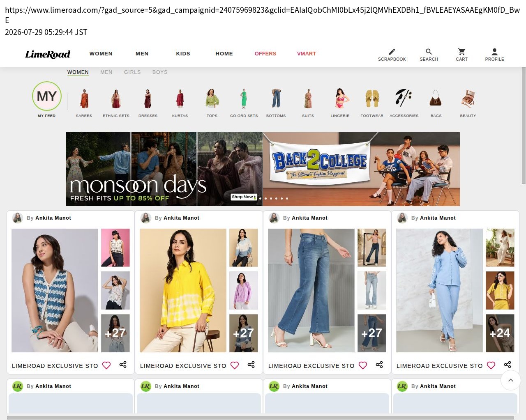This screenshot has height=420, width=526.
Task: Switch to the BOYS feed tab
Action: pos(160,72)
